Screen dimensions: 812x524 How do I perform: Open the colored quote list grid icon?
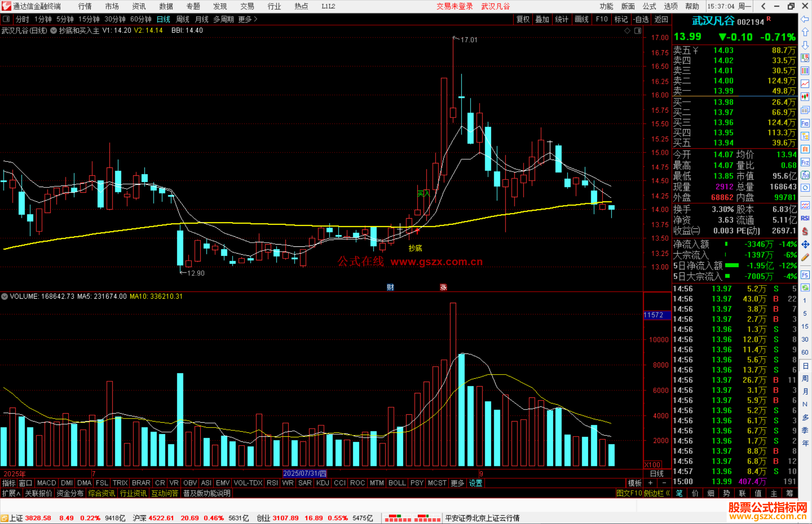[805, 71]
